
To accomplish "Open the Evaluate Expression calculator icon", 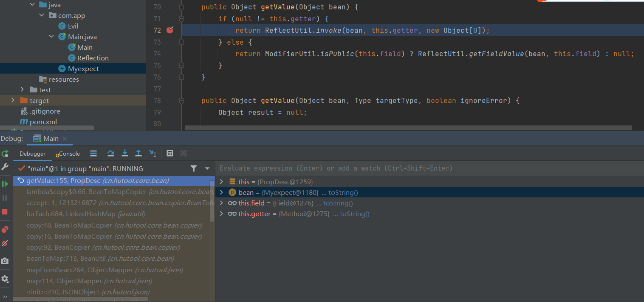I will (170, 154).
